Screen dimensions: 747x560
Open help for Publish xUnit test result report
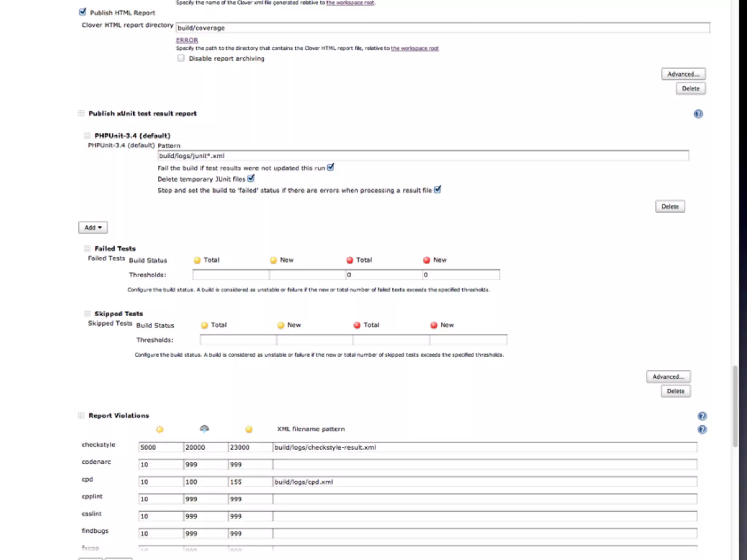(698, 114)
